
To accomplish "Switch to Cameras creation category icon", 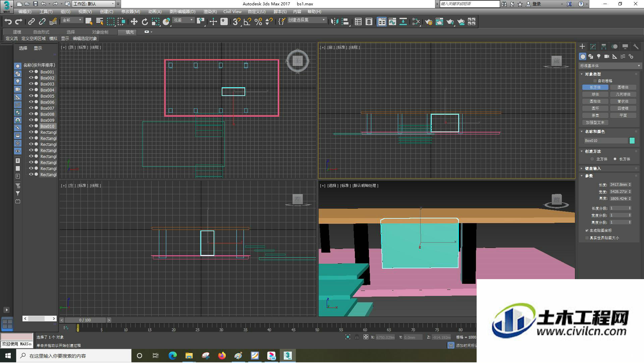I will click(607, 56).
